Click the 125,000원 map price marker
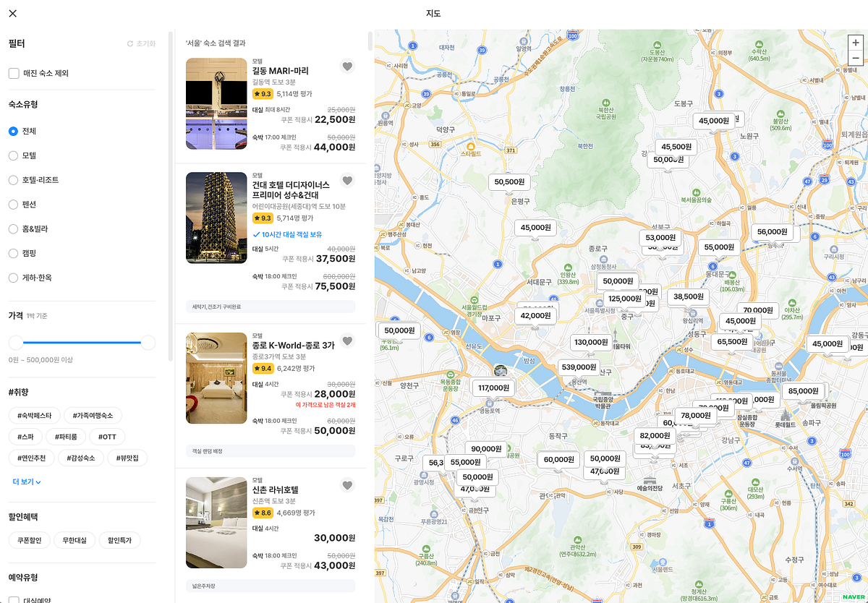 coord(624,299)
